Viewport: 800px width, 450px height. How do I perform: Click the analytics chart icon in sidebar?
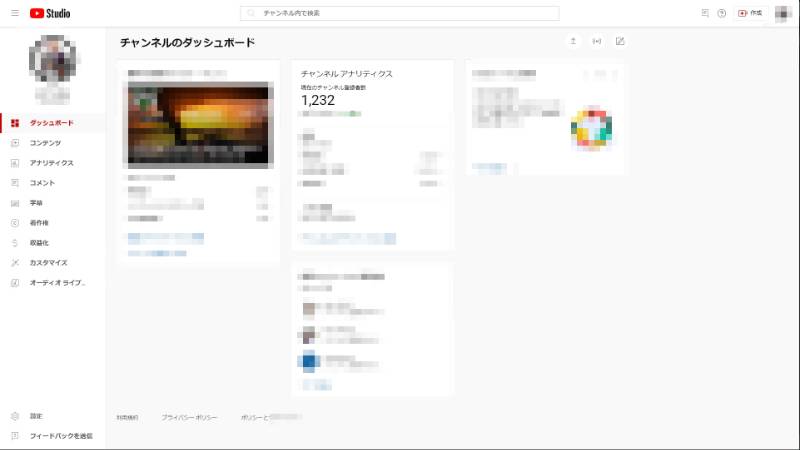[15, 163]
